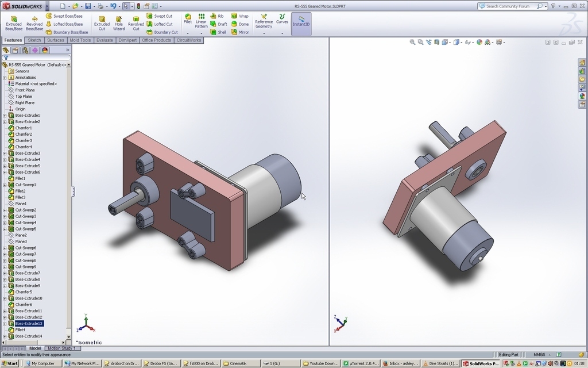Open the Edit Appearance color wheel icon
Image resolution: width=588 pixels, height=368 pixels.
[479, 42]
